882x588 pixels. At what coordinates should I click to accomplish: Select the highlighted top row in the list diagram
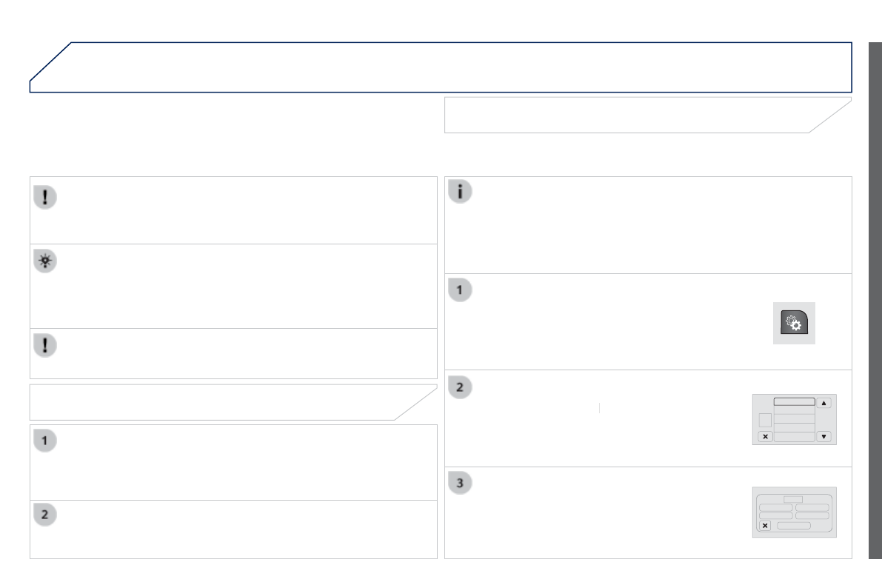(x=794, y=402)
